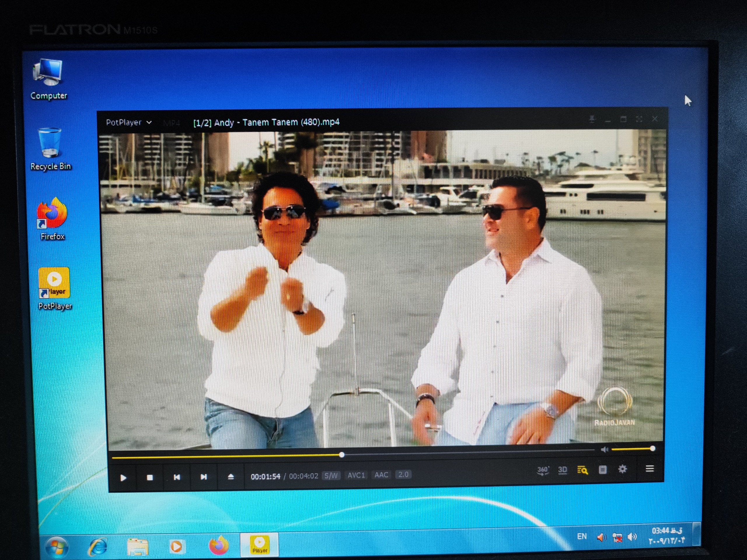Click the playback seek bar handle
This screenshot has height=560, width=747.
(x=342, y=455)
